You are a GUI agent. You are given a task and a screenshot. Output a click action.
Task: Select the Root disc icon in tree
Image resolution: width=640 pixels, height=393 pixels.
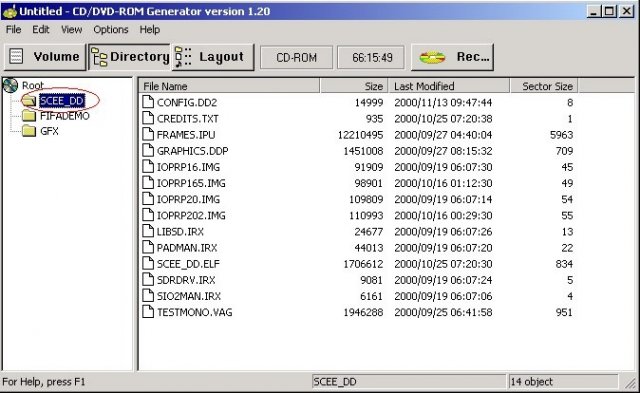click(x=10, y=85)
